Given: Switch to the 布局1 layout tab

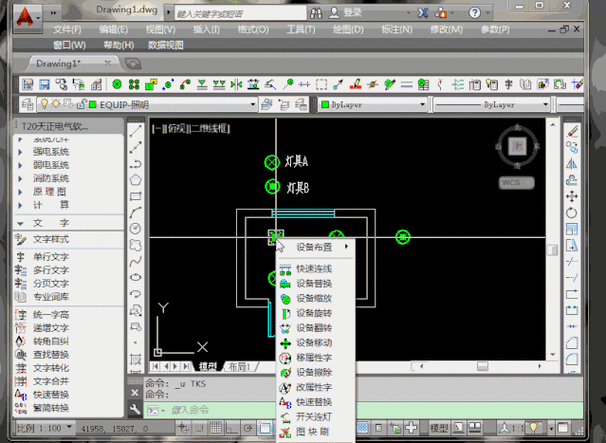Looking at the screenshot, I should (x=240, y=366).
